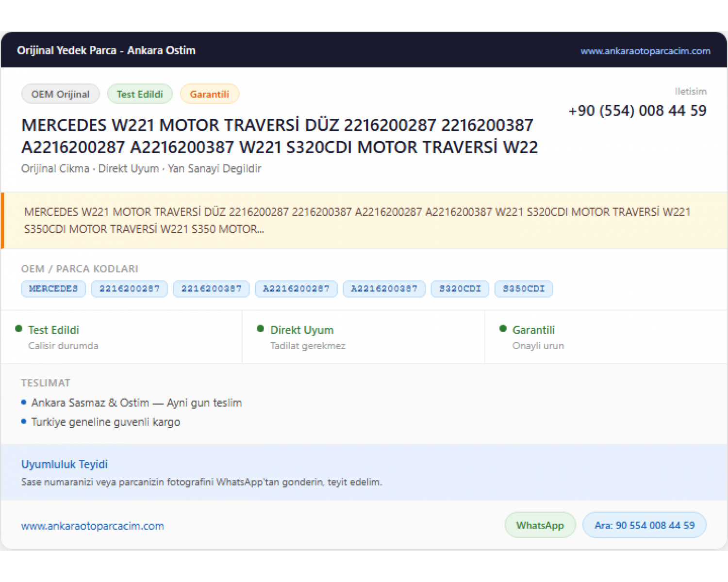728x582 pixels.
Task: Click green dot beside Test Edildi feature
Action: [x=19, y=329]
